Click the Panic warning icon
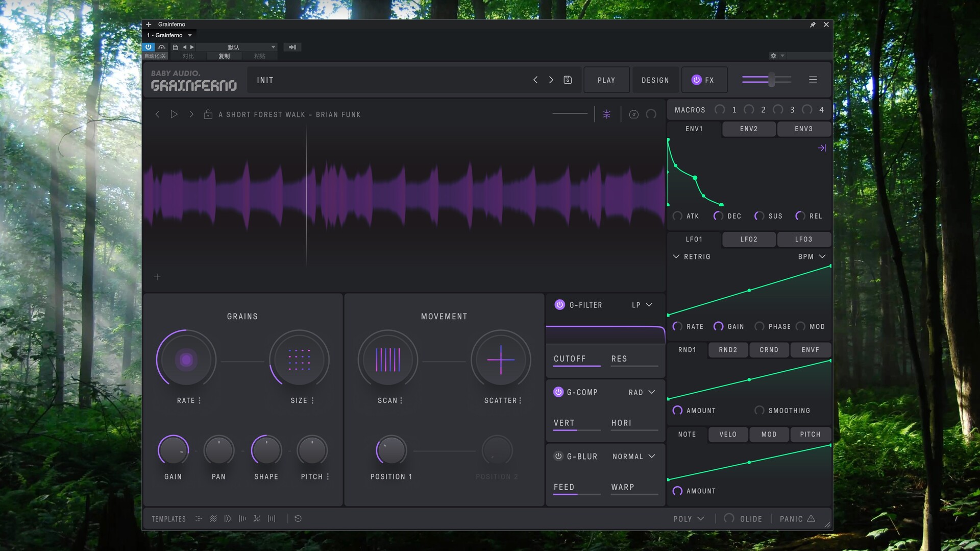 click(x=811, y=518)
